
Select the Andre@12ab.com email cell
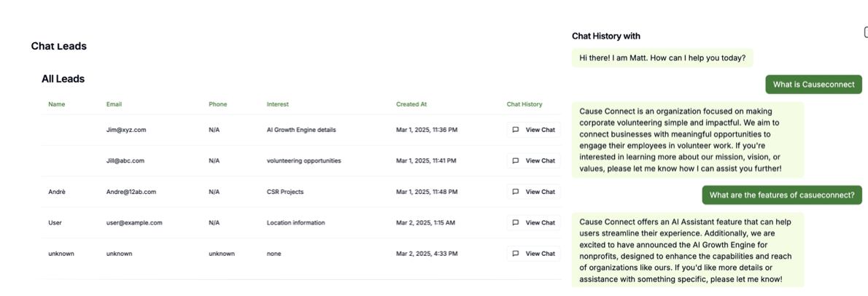(131, 192)
